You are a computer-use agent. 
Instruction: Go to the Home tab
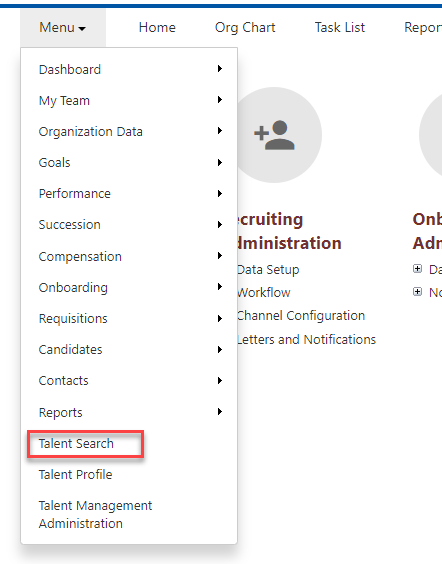157,27
